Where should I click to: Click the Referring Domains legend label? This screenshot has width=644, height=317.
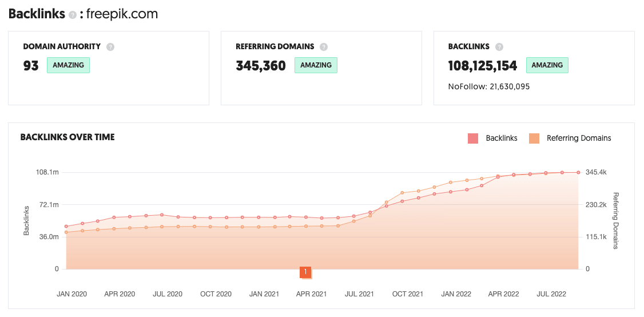[579, 138]
